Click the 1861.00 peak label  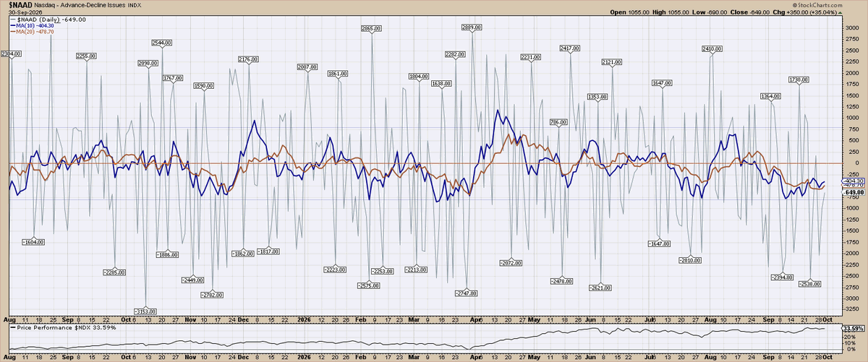[x=337, y=74]
